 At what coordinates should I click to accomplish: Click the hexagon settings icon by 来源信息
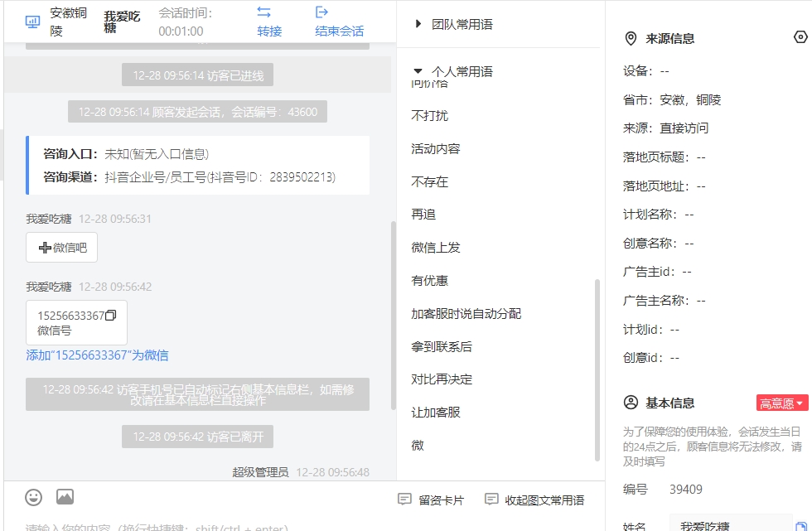click(800, 37)
